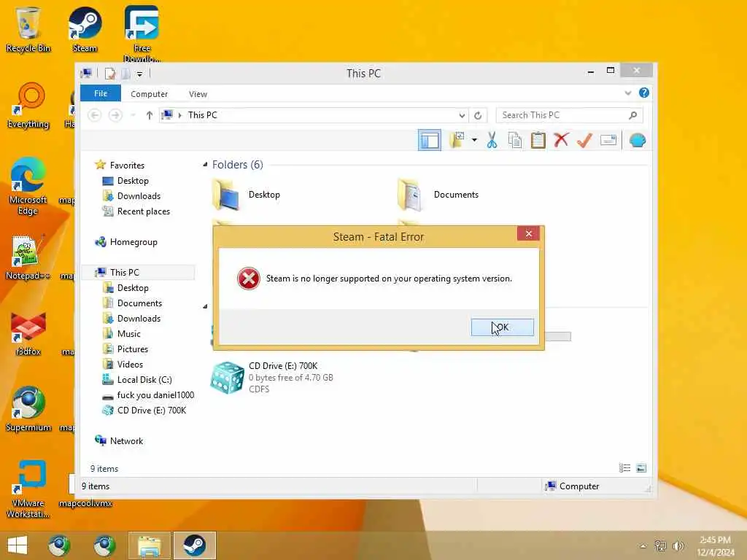The height and width of the screenshot is (560, 747).
Task: Select the Notepad++ desktop shortcut
Action: (28, 257)
